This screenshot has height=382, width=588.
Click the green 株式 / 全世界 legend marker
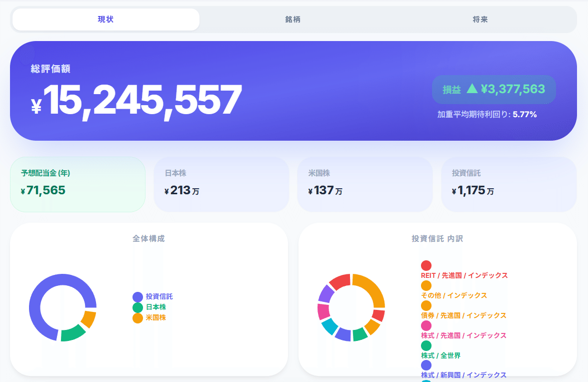point(426,345)
